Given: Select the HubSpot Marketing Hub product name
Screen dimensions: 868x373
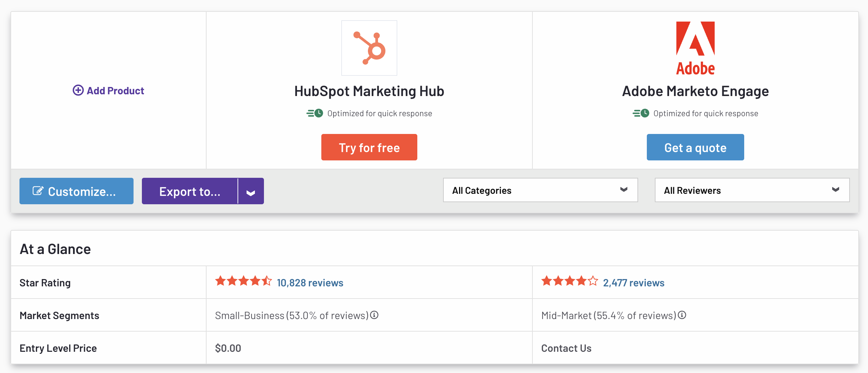Looking at the screenshot, I should pyautogui.click(x=369, y=91).
